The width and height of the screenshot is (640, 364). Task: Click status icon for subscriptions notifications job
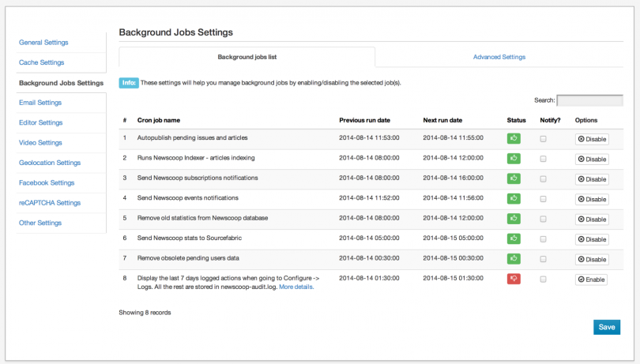514,178
